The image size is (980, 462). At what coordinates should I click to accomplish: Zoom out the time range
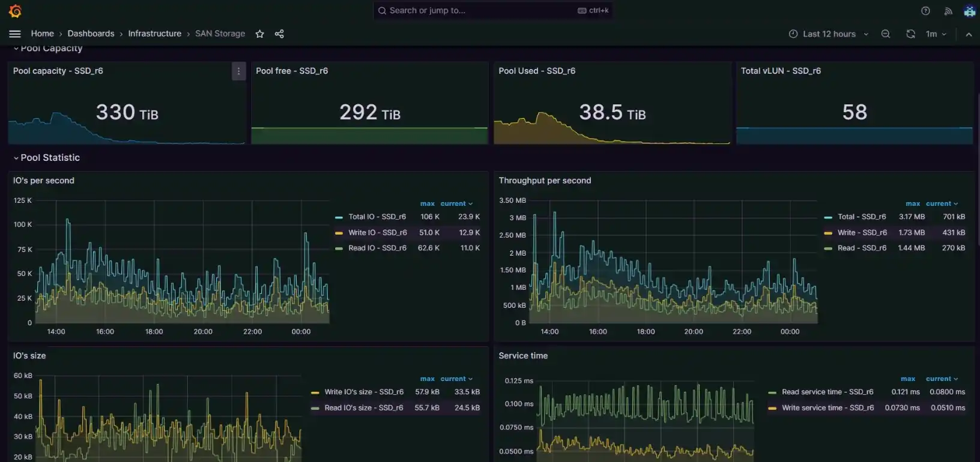[x=886, y=34]
